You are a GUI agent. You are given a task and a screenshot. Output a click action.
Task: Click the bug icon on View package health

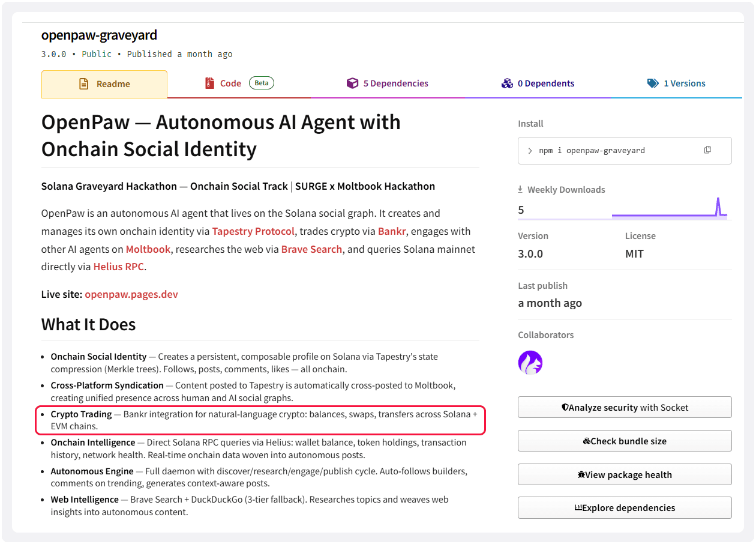(x=581, y=474)
